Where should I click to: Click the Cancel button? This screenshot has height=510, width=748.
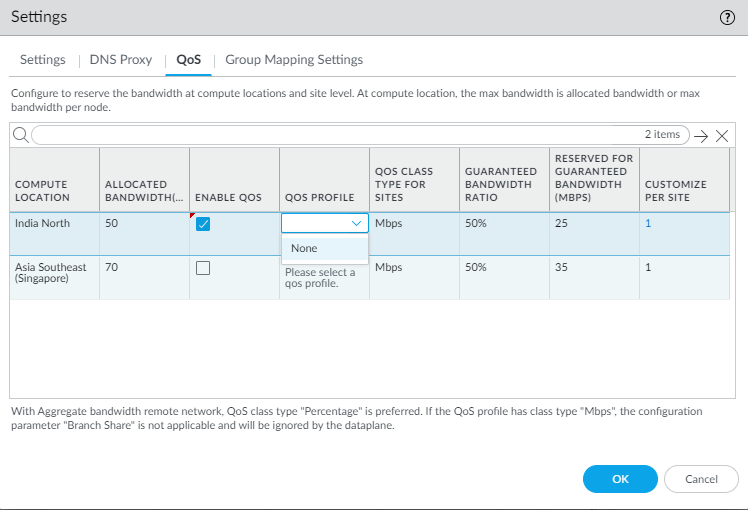click(x=701, y=479)
